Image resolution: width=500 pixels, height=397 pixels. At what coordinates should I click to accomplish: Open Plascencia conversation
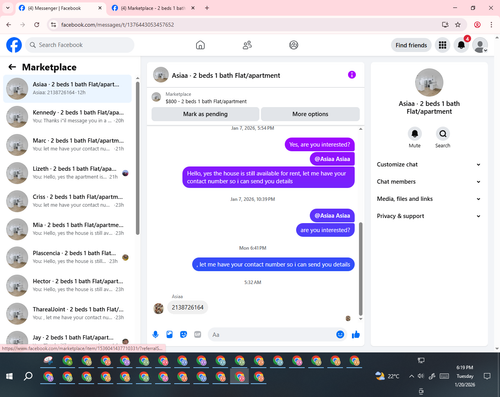tap(67, 257)
